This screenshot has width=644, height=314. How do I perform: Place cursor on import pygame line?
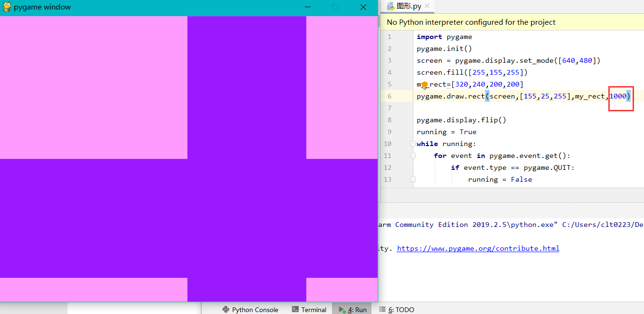tap(444, 37)
